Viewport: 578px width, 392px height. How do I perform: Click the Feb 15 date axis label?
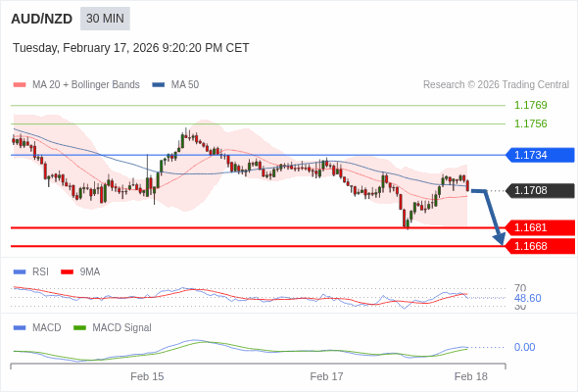pos(147,376)
